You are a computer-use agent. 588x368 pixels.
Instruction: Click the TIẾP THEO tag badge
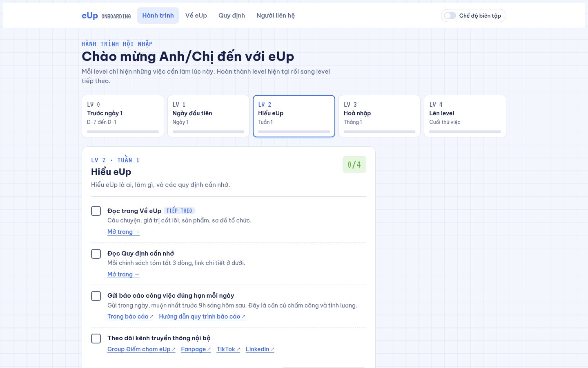[179, 211]
